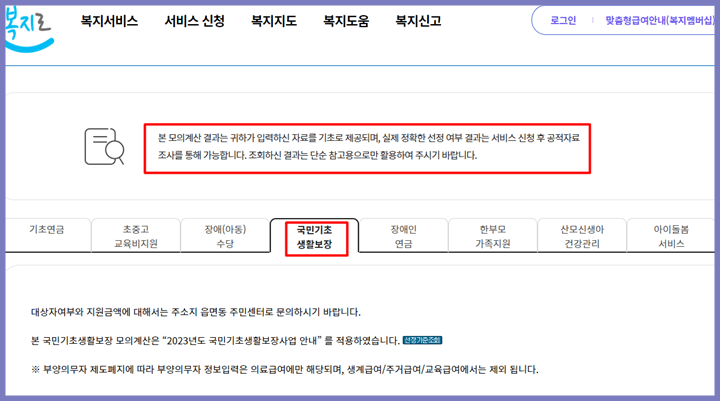Open the 복지신고 menu
The height and width of the screenshot is (401, 720).
(x=418, y=21)
